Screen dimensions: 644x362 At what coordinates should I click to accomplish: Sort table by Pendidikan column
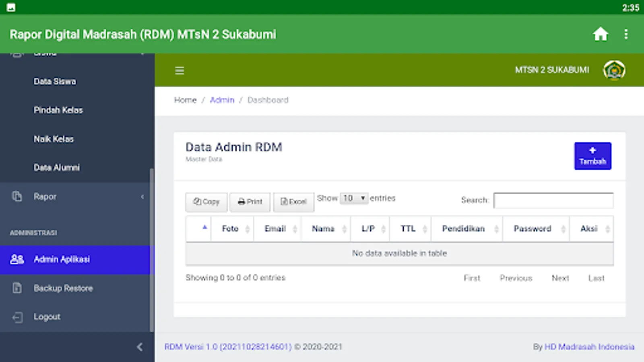(467, 229)
